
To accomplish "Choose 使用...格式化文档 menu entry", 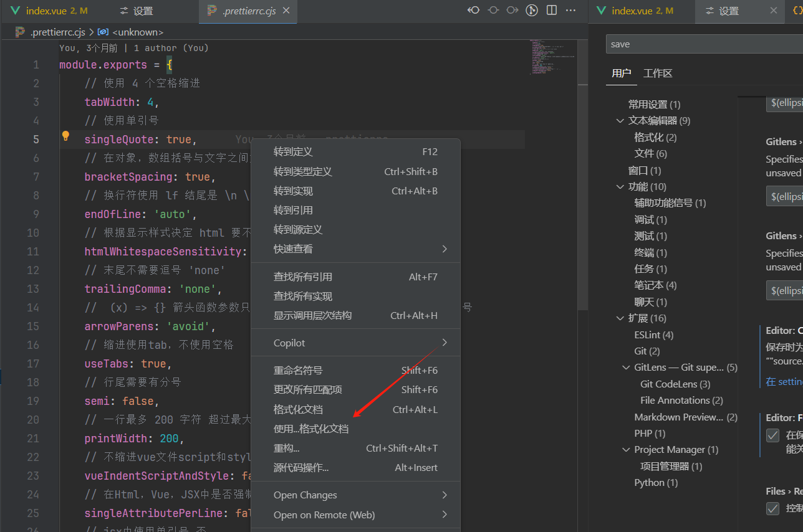I will 355,429.
